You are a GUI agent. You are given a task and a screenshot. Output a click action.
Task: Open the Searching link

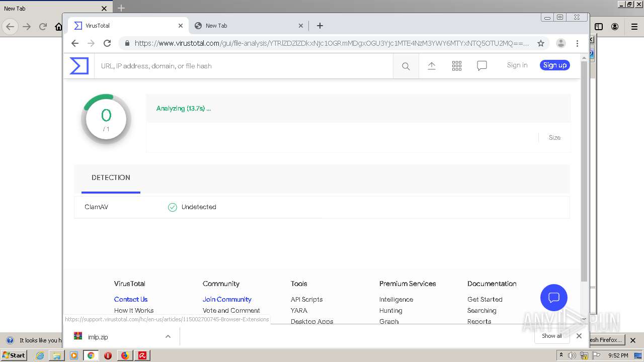(481, 310)
